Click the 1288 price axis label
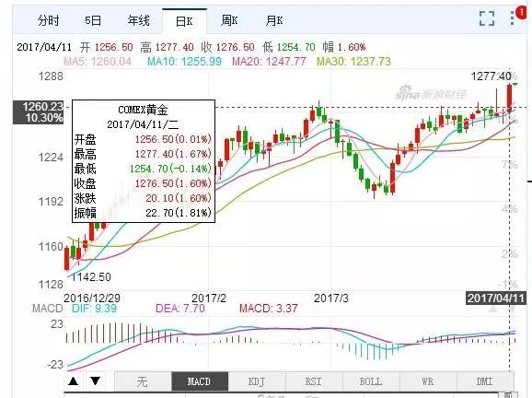This screenshot has width=532, height=398. click(51, 76)
